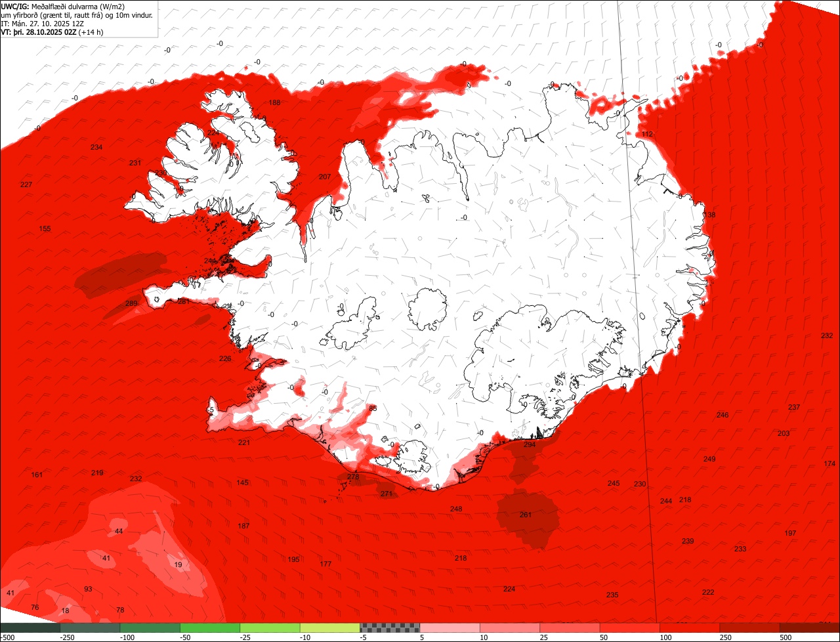The height and width of the screenshot is (642, 840).
Task: Click the map value 112 in the northeast
Action: tap(648, 134)
